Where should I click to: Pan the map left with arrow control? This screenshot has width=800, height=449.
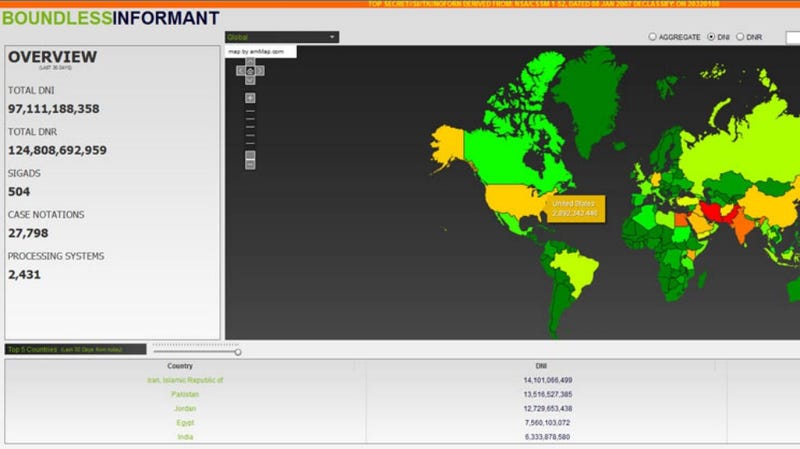(x=241, y=71)
